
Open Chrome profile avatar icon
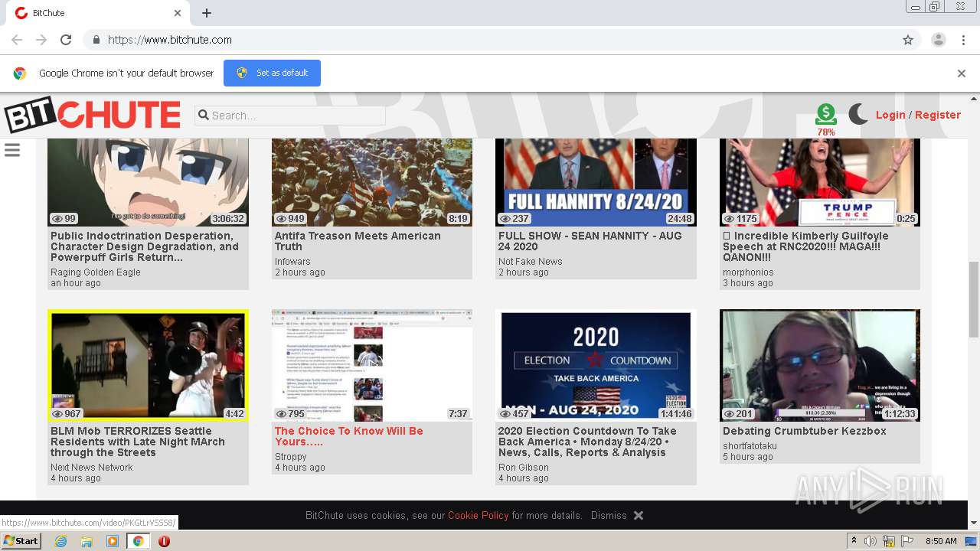tap(939, 40)
